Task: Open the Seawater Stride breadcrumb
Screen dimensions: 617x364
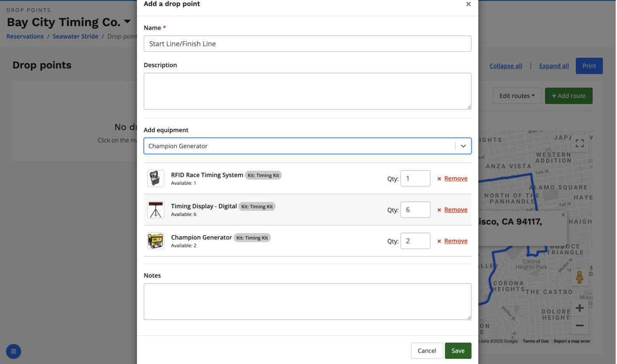Action: [75, 36]
